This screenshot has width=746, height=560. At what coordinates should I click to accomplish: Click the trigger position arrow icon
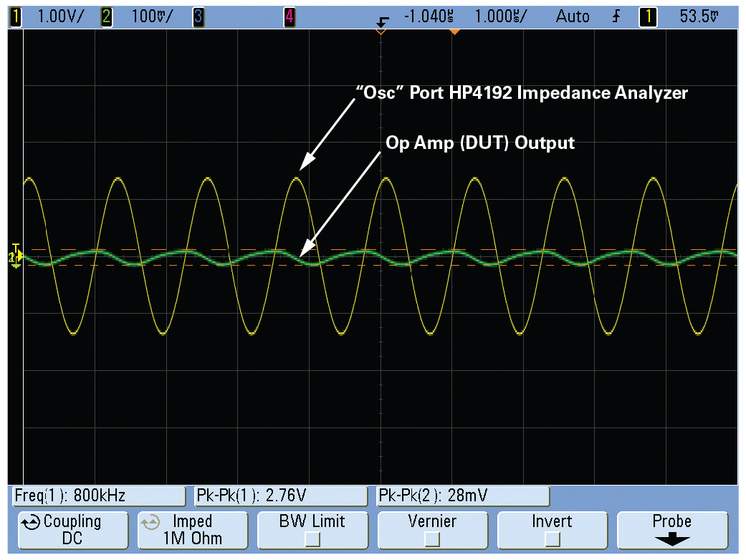[382, 21]
